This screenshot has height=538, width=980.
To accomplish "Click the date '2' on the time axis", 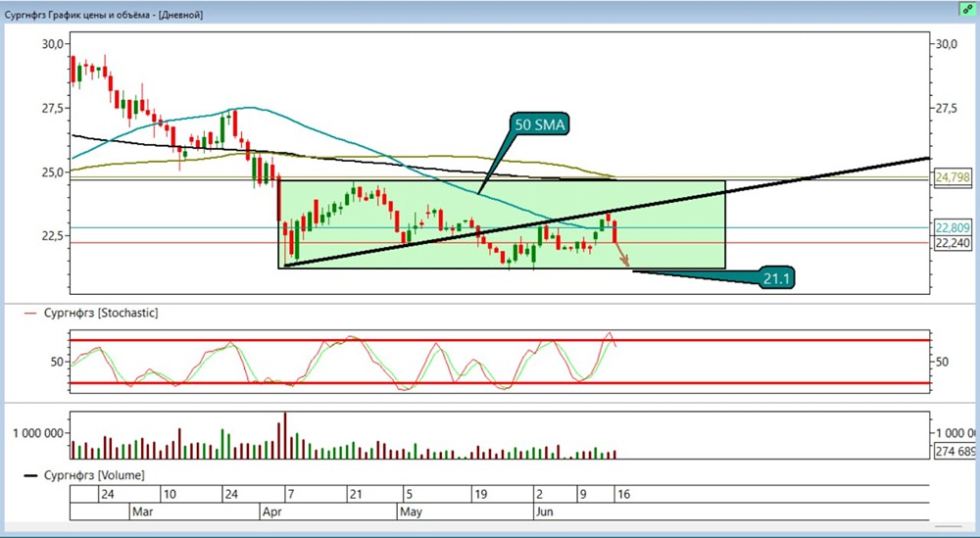I will pos(539,494).
